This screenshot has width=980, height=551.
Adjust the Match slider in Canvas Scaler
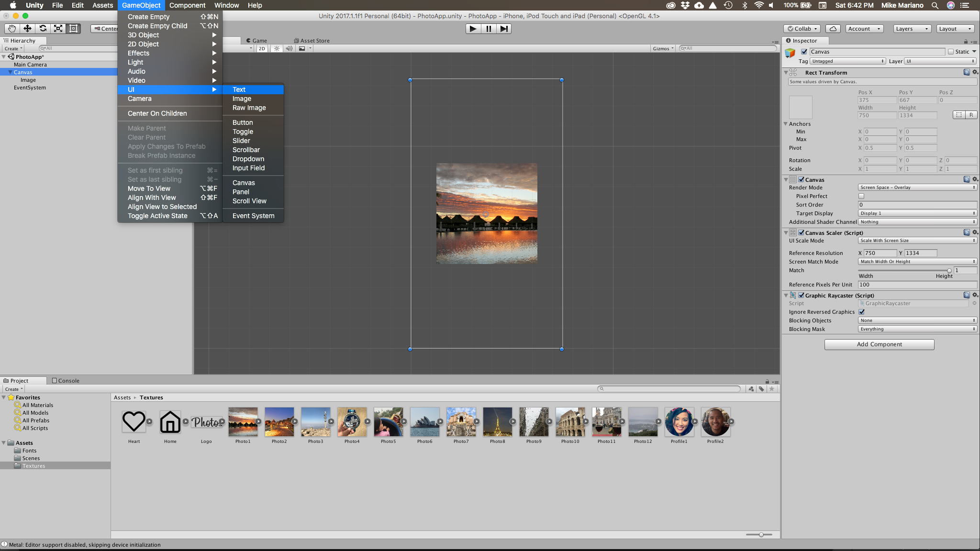[949, 270]
